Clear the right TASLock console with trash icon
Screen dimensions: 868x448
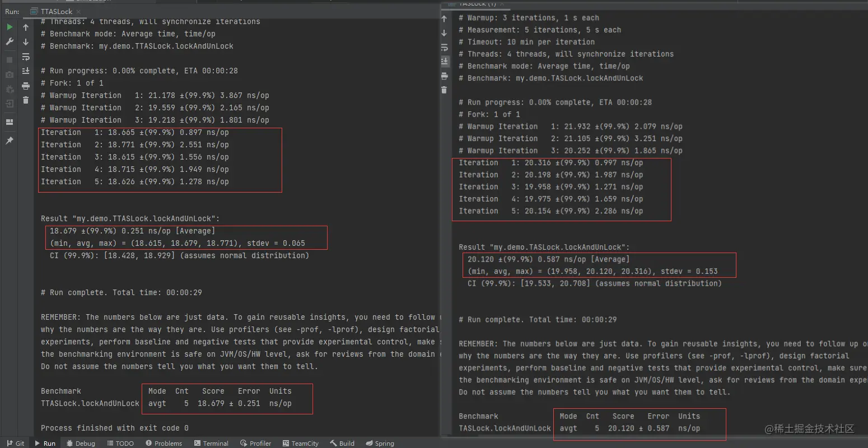point(444,90)
